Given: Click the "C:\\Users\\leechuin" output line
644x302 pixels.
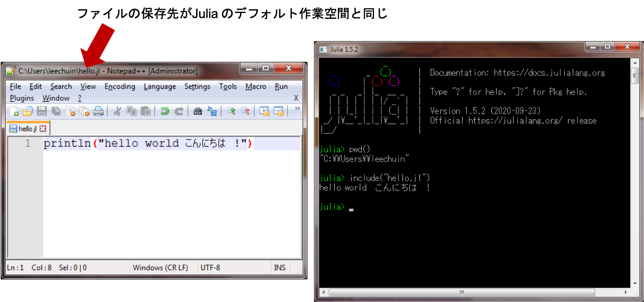Looking at the screenshot, I should pyautogui.click(x=364, y=159).
